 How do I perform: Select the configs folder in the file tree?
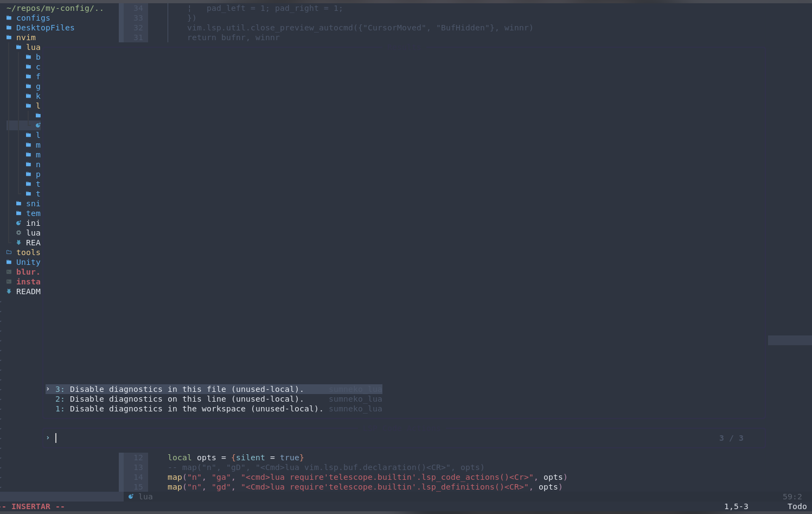point(33,17)
